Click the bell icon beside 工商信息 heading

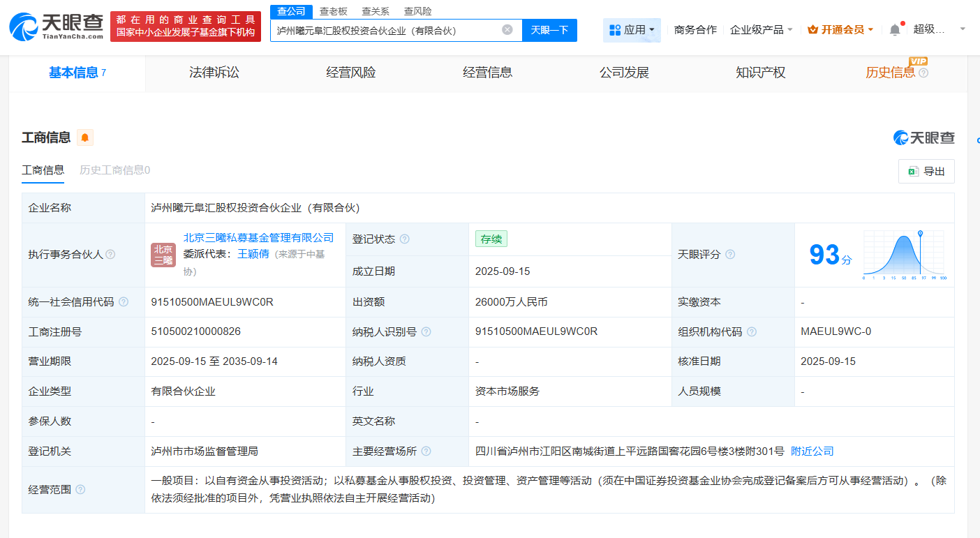pyautogui.click(x=84, y=137)
